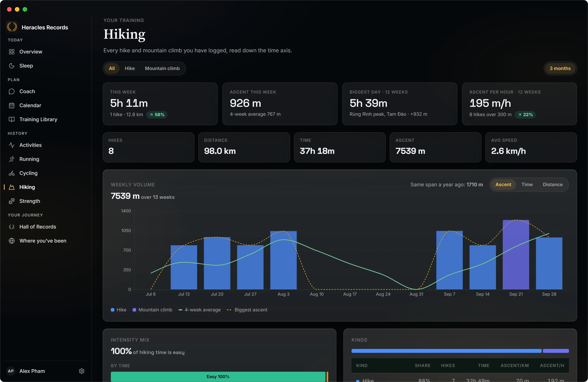The image size is (588, 382).
Task: Open settings with the gear icon
Action: point(82,371)
